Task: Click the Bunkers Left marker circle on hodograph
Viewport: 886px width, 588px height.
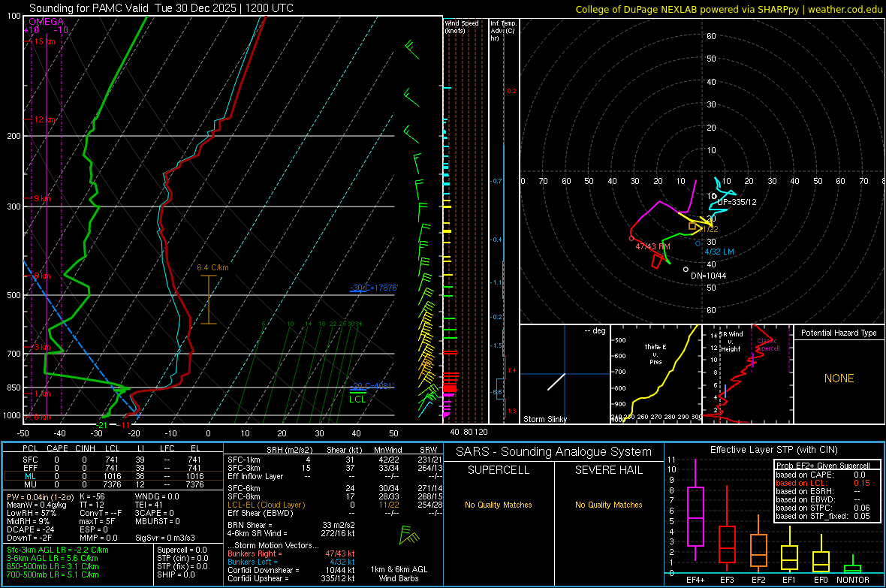Action: (x=698, y=243)
